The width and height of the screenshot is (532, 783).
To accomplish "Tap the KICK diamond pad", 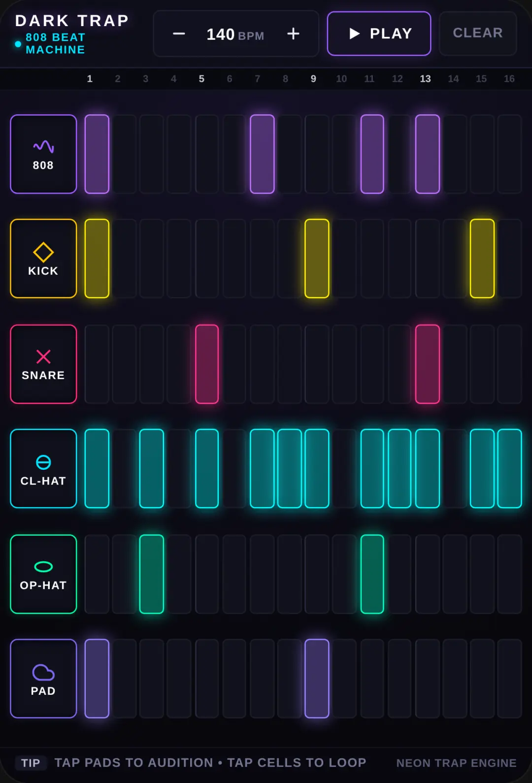I will point(43,259).
